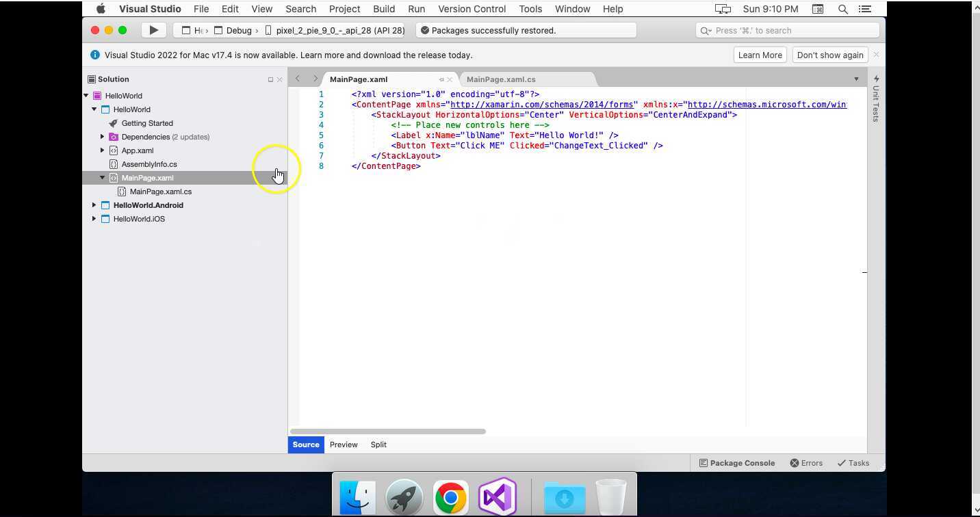Viewport: 980px width, 517px height.
Task: Open the Build menu
Action: click(x=384, y=9)
